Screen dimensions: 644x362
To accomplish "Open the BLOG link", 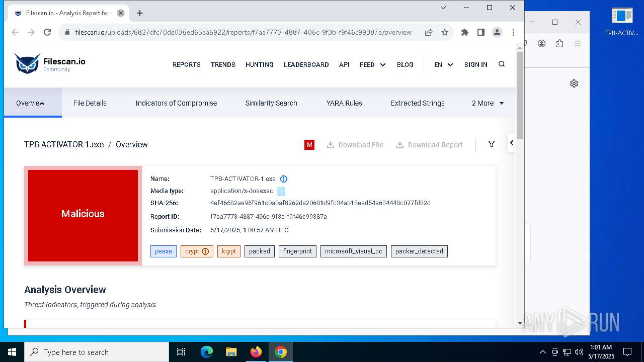I will click(405, 64).
